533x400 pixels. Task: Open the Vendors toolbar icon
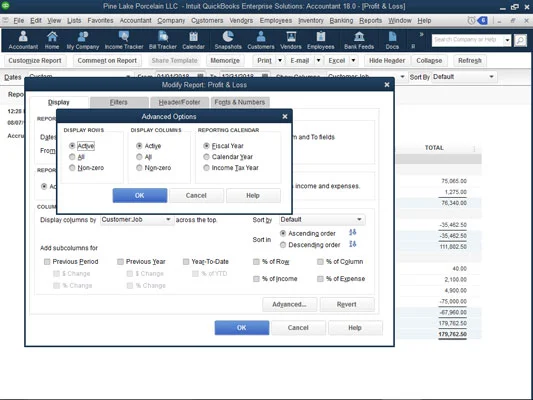[291, 40]
